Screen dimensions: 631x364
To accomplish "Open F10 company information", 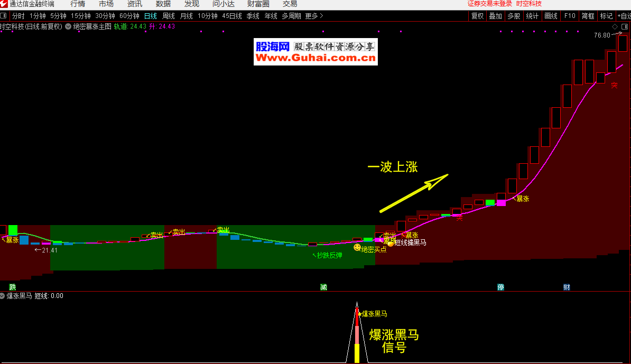I will point(570,16).
